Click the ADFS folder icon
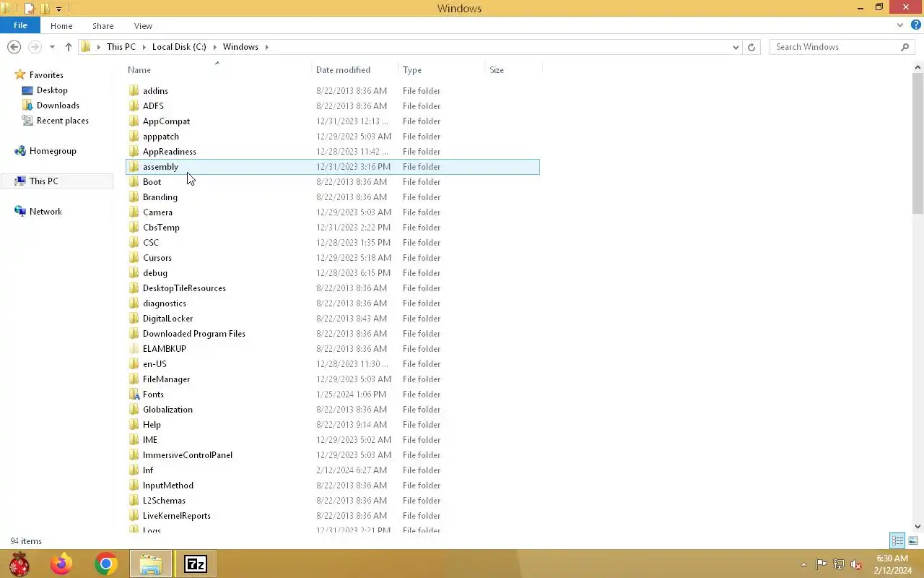The width and height of the screenshot is (924, 578). 134,105
